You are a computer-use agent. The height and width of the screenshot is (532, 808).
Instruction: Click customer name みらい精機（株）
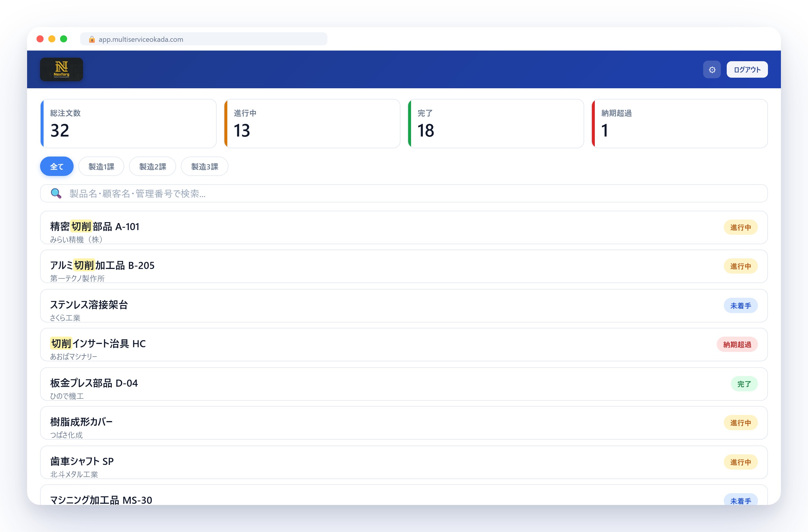[76, 240]
